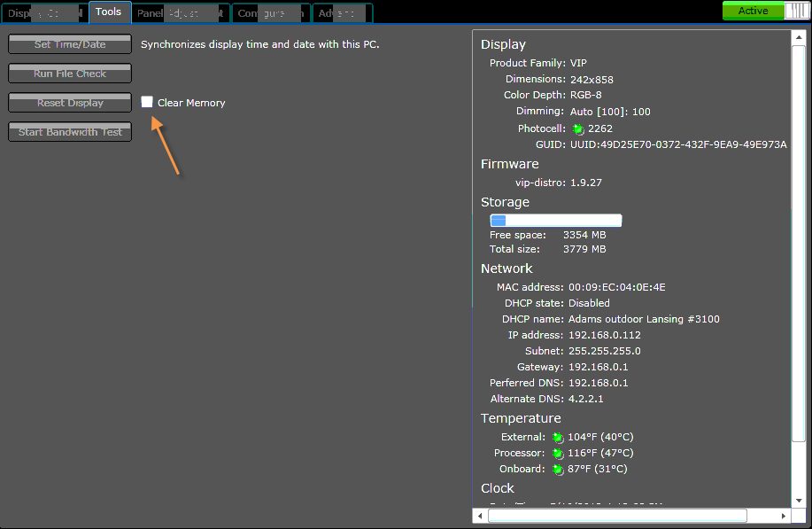Open the Panel Adjustment tab
Image resolution: width=812 pixels, height=529 pixels.
(x=180, y=13)
